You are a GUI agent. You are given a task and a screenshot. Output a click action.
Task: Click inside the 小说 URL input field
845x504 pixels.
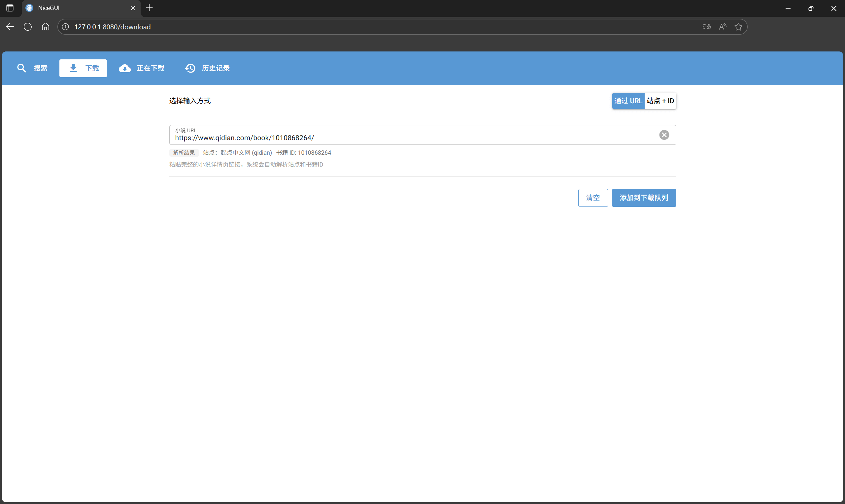(408, 138)
